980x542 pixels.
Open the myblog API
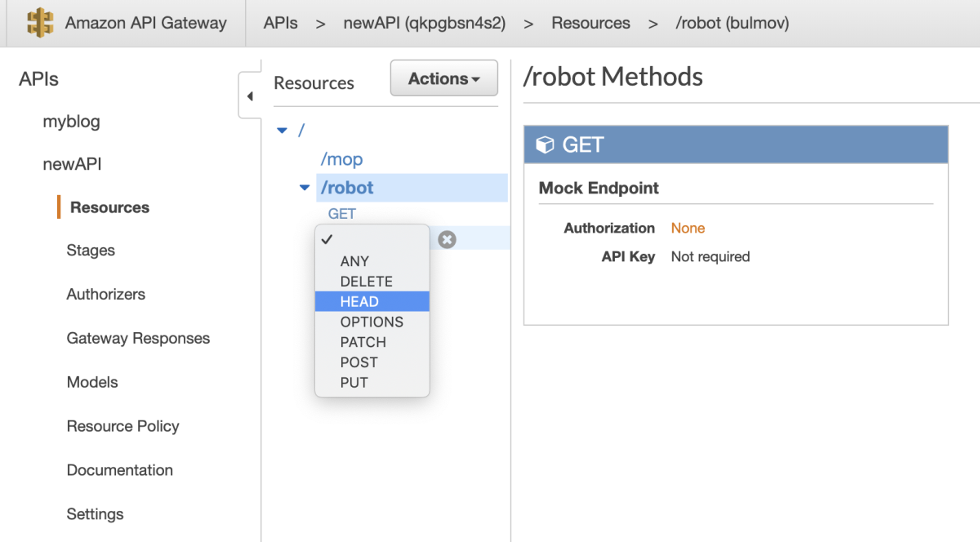click(71, 122)
